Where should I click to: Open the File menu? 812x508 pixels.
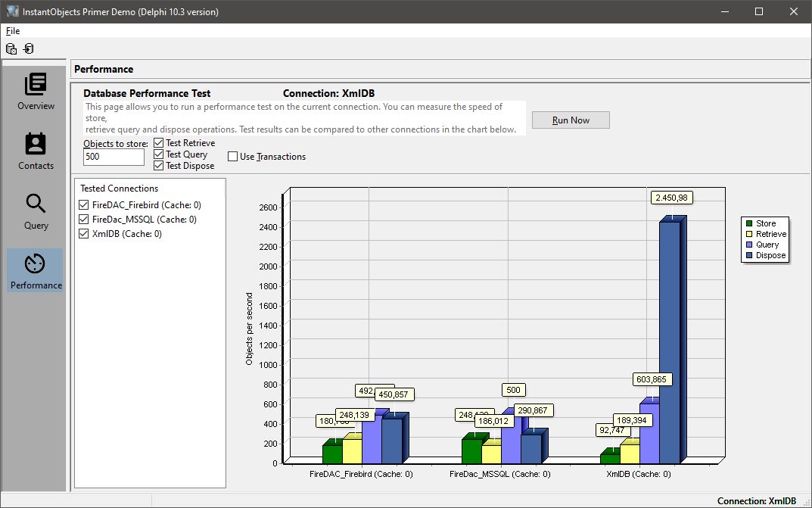(12, 30)
